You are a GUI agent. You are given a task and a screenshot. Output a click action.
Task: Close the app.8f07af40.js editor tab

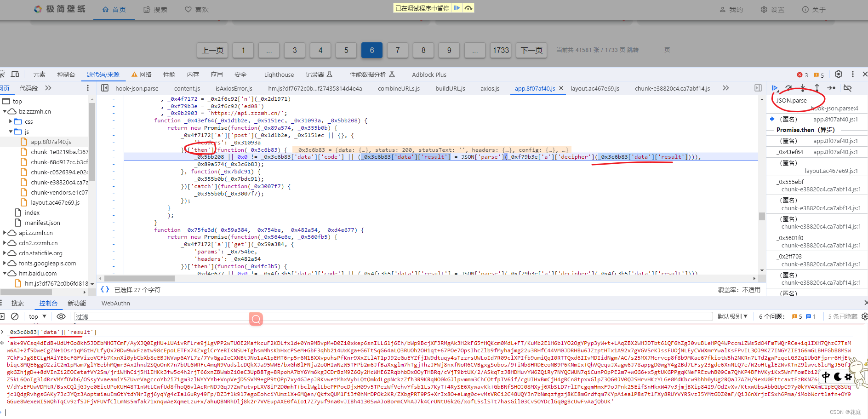(561, 88)
